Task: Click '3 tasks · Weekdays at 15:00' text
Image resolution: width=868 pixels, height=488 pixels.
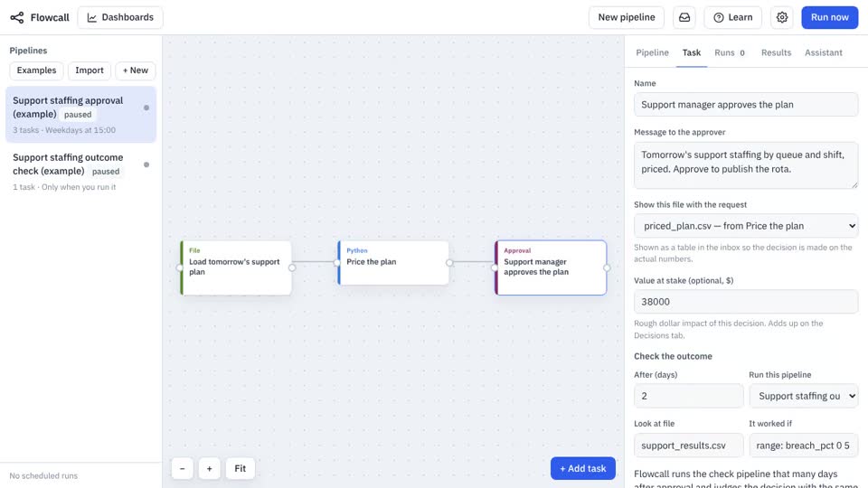Action: (x=64, y=130)
